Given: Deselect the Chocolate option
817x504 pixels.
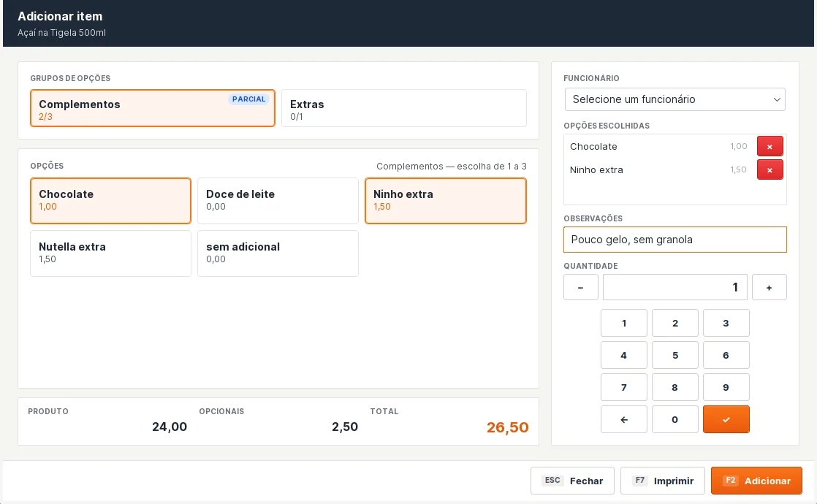Looking at the screenshot, I should coord(110,201).
